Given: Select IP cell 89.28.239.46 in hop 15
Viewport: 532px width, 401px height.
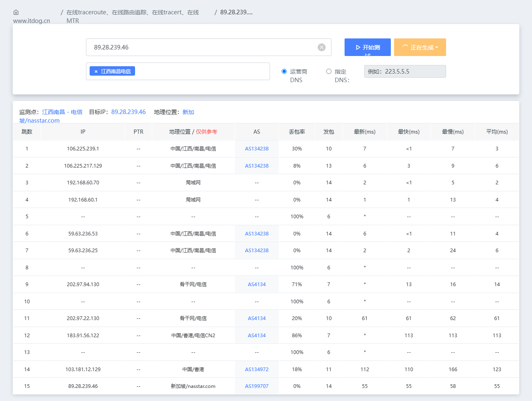Looking at the screenshot, I should coord(83,386).
